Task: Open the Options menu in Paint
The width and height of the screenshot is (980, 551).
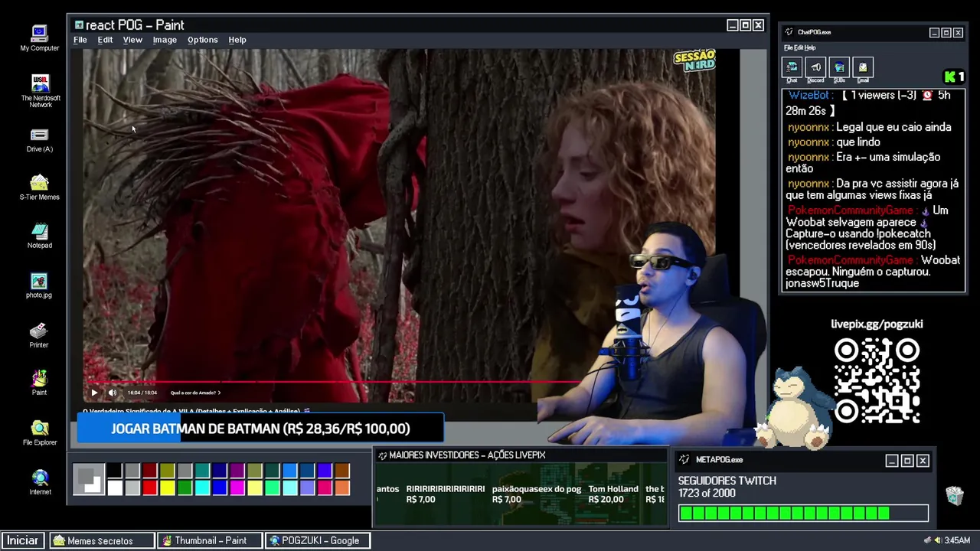Action: (x=203, y=40)
